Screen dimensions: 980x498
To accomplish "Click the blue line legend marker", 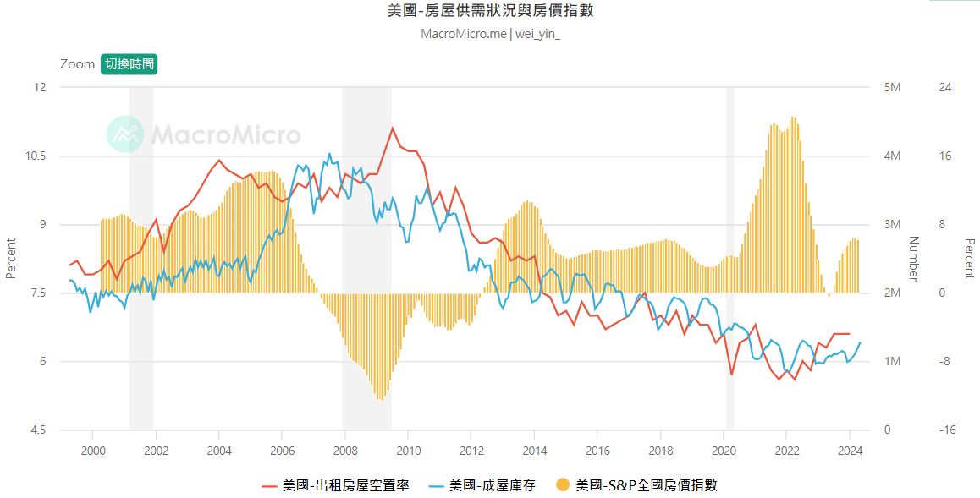I will 436,485.
